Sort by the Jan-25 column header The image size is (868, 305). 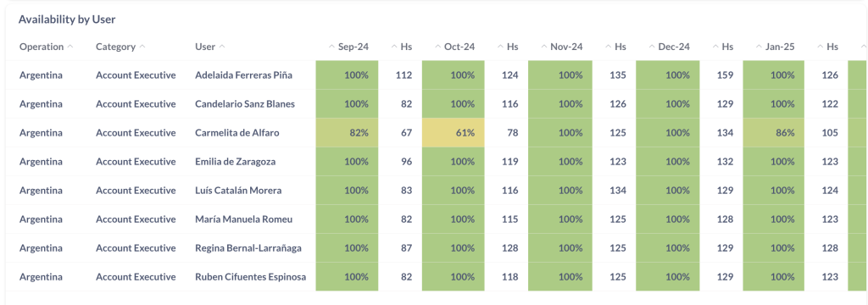tap(775, 47)
